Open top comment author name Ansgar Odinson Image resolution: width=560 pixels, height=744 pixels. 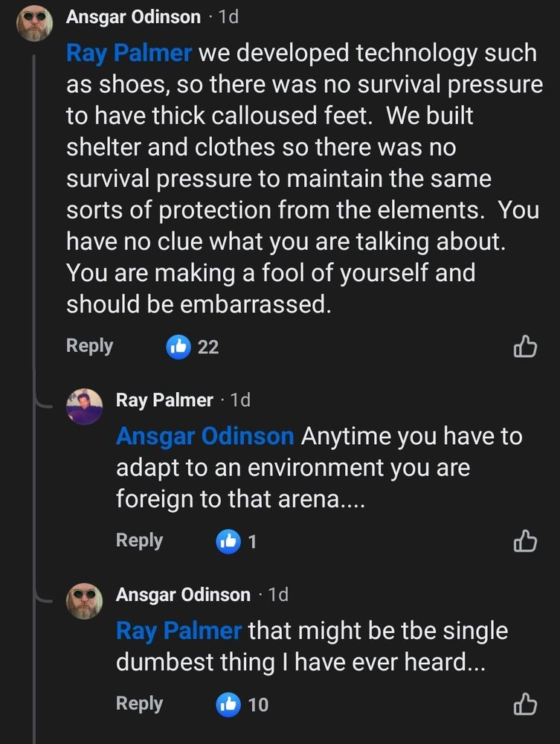pyautogui.click(x=133, y=17)
